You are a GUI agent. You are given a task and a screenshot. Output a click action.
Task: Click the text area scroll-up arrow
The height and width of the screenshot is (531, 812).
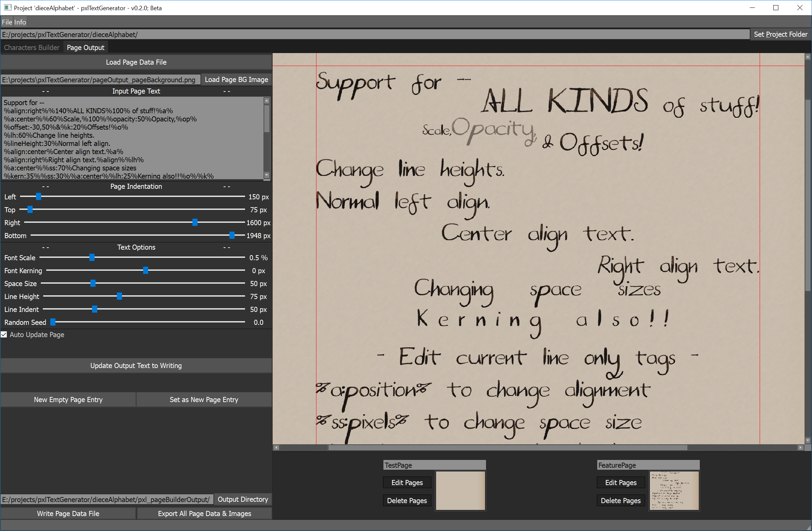(267, 101)
